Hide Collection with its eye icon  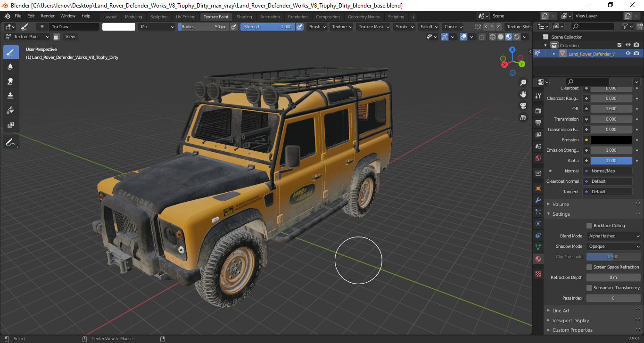[628, 45]
